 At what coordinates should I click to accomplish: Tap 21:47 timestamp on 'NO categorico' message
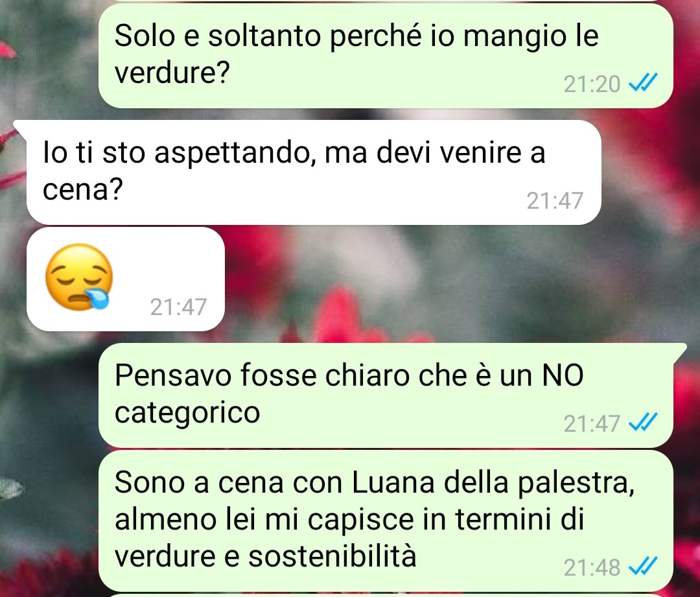[x=592, y=423]
